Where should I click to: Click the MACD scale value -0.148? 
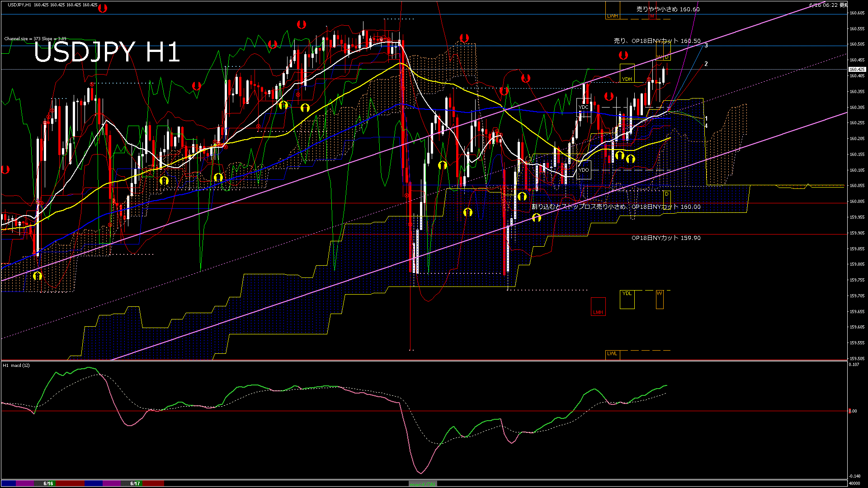tap(854, 476)
